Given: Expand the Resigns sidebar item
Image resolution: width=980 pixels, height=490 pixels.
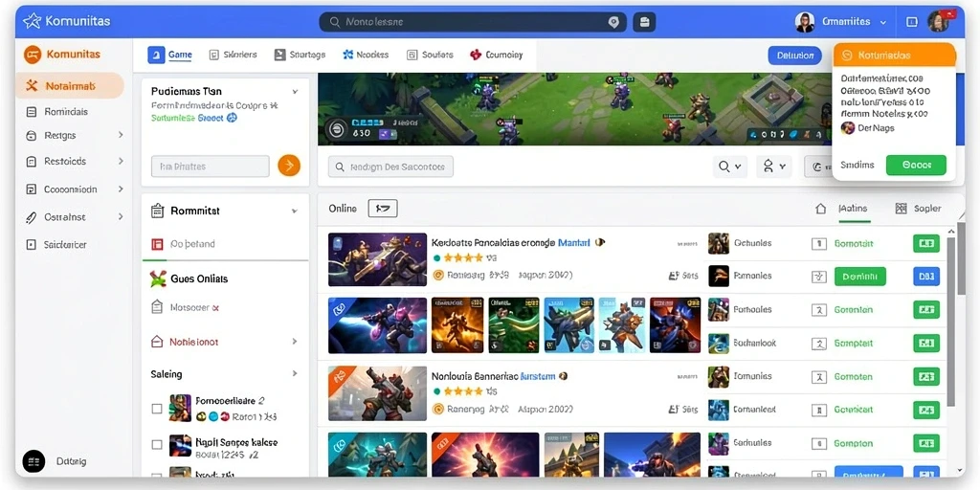Looking at the screenshot, I should click(x=121, y=135).
